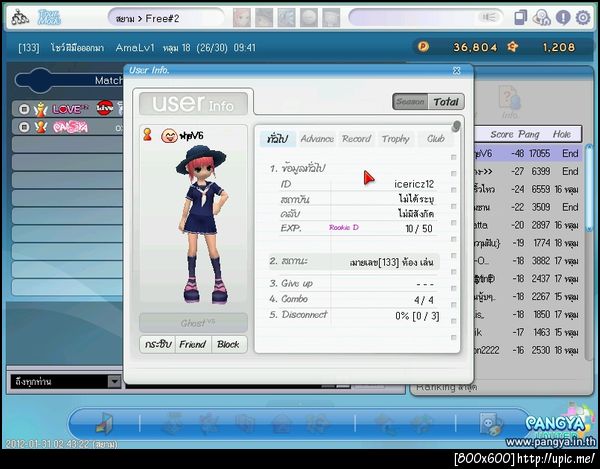Click the round face portrait in top bar
Viewport: 600px width, 469px height.
[308, 18]
